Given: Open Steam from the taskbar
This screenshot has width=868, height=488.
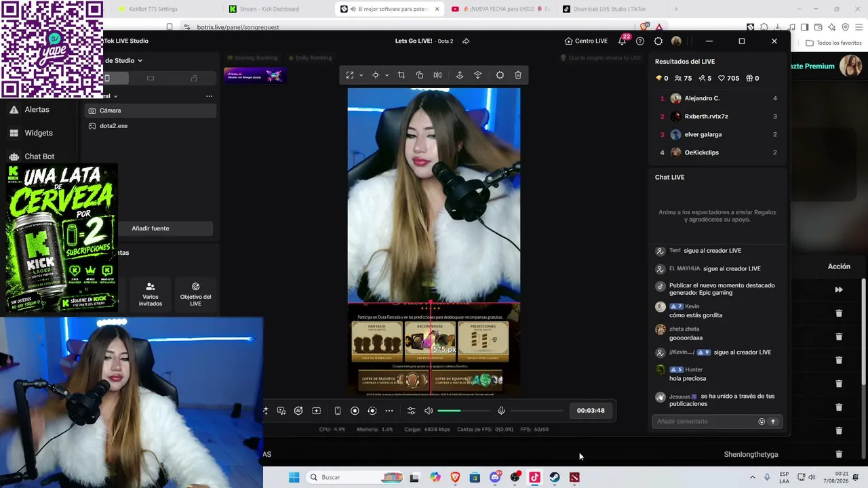Looking at the screenshot, I should (554, 477).
